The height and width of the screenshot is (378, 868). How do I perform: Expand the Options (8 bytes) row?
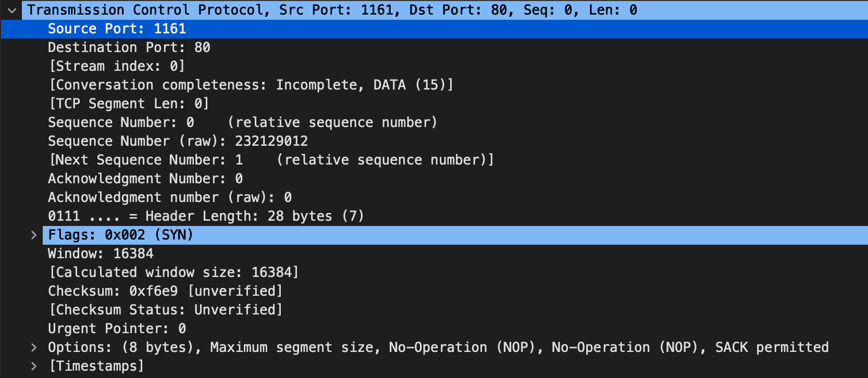pos(34,347)
